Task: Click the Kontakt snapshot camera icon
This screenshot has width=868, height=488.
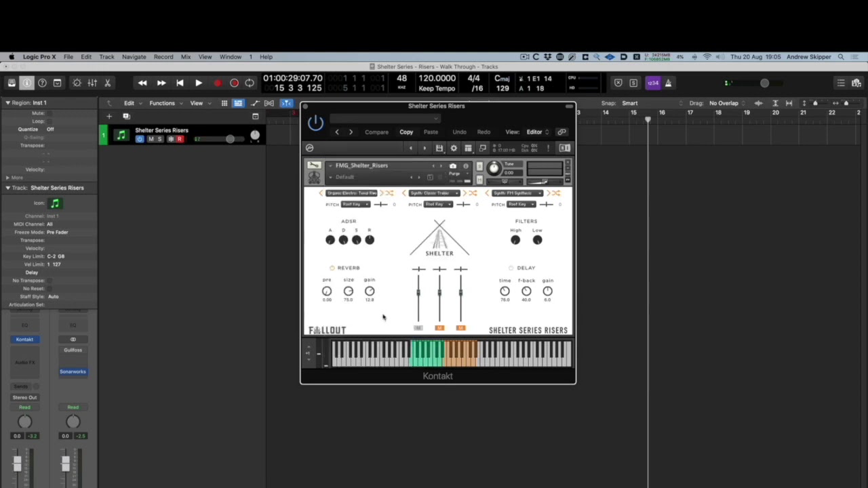Action: [453, 166]
